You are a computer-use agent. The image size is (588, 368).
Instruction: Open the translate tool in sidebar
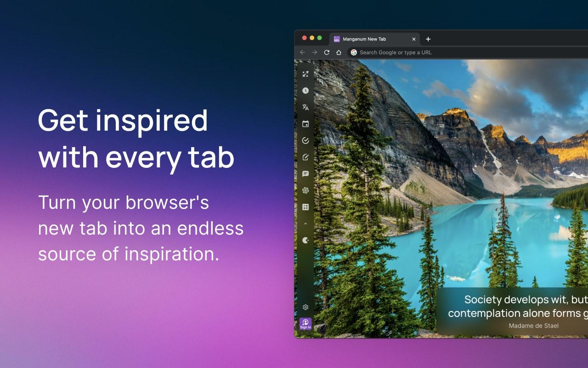pos(305,107)
